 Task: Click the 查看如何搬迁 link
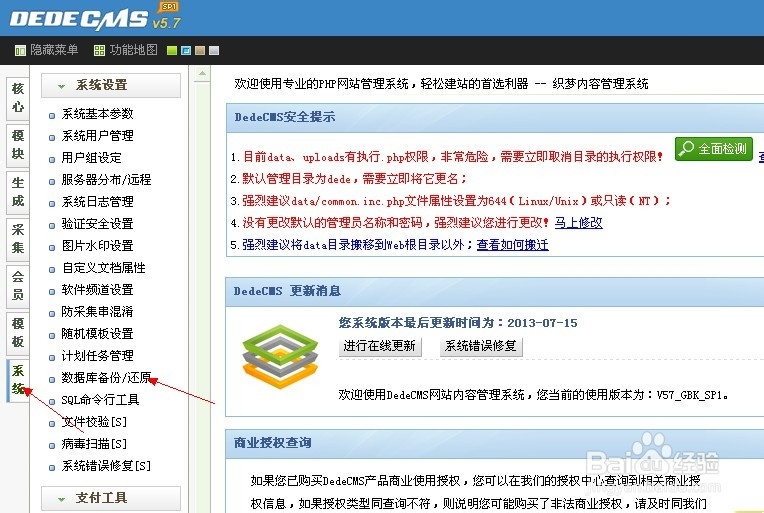(513, 245)
